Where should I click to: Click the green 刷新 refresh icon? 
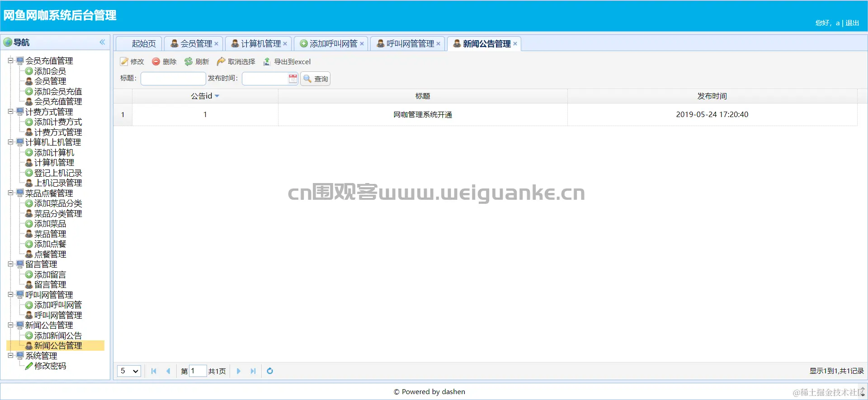[189, 61]
